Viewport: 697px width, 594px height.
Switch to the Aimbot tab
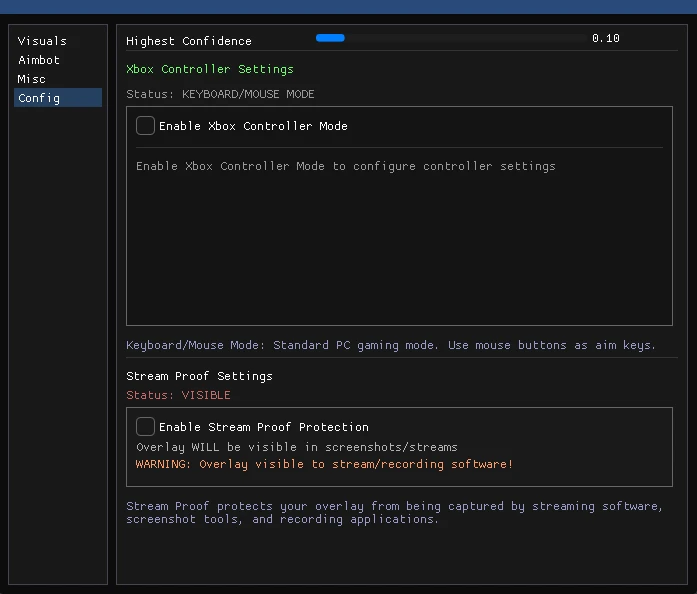39,60
